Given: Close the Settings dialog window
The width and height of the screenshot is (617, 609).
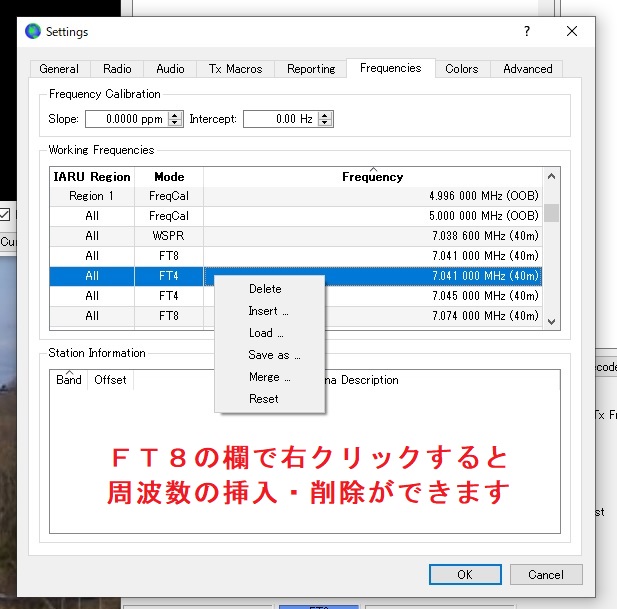Looking at the screenshot, I should (x=572, y=32).
